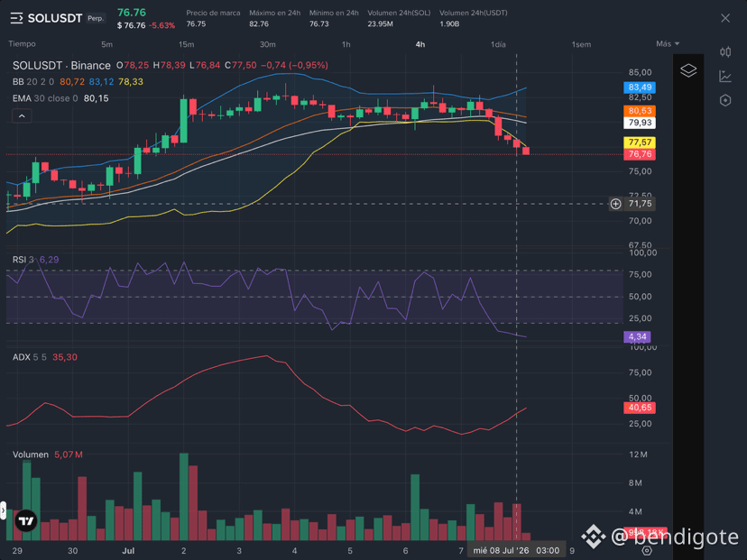Click the TradingView logo
The width and height of the screenshot is (747, 560).
pos(26,521)
